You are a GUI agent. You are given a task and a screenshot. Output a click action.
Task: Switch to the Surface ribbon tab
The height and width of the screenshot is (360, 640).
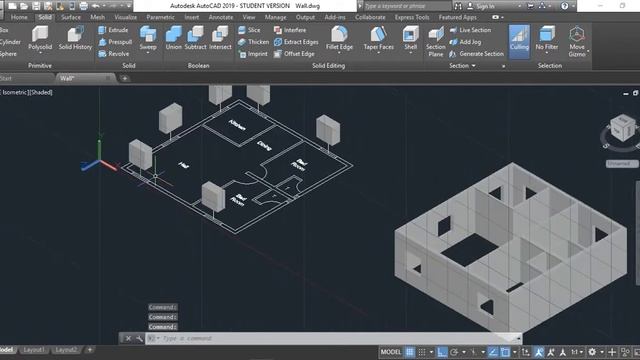[x=71, y=17]
